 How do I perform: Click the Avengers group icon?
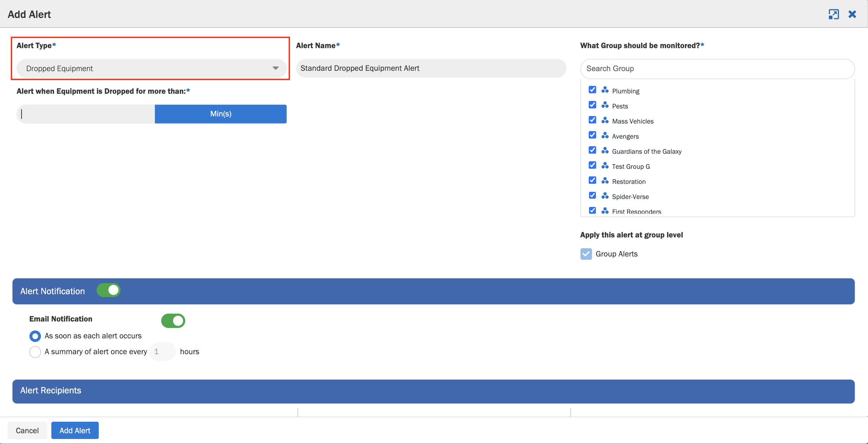[605, 135]
